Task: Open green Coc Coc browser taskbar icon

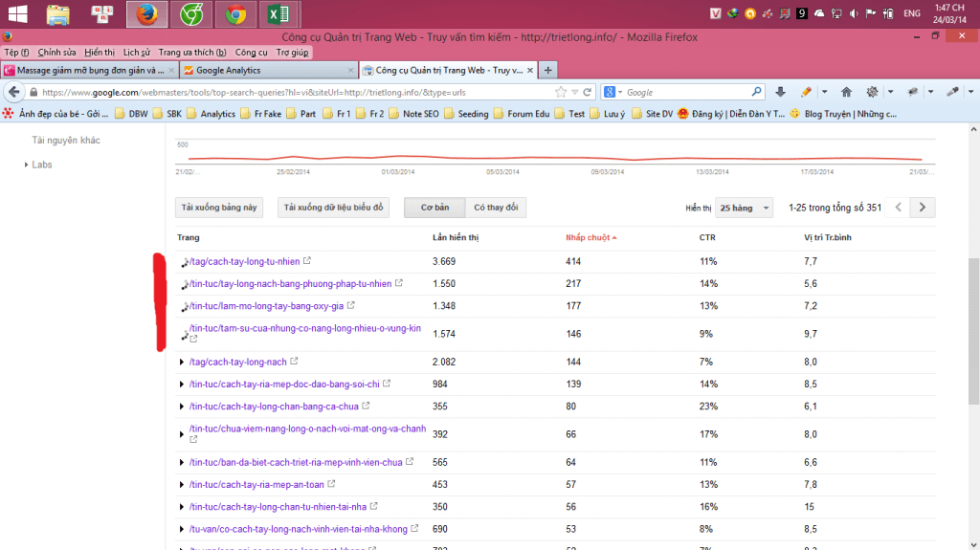Action: [191, 13]
